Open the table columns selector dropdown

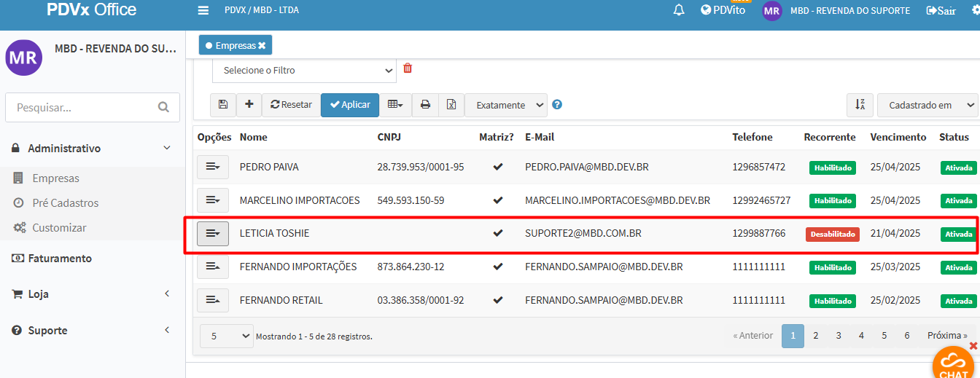pyautogui.click(x=395, y=105)
